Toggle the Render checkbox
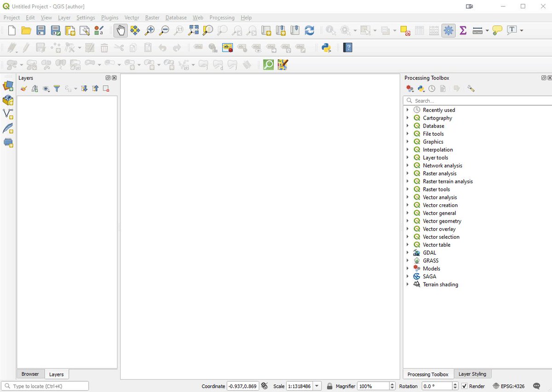Viewport: 552px width, 392px height. click(x=465, y=386)
